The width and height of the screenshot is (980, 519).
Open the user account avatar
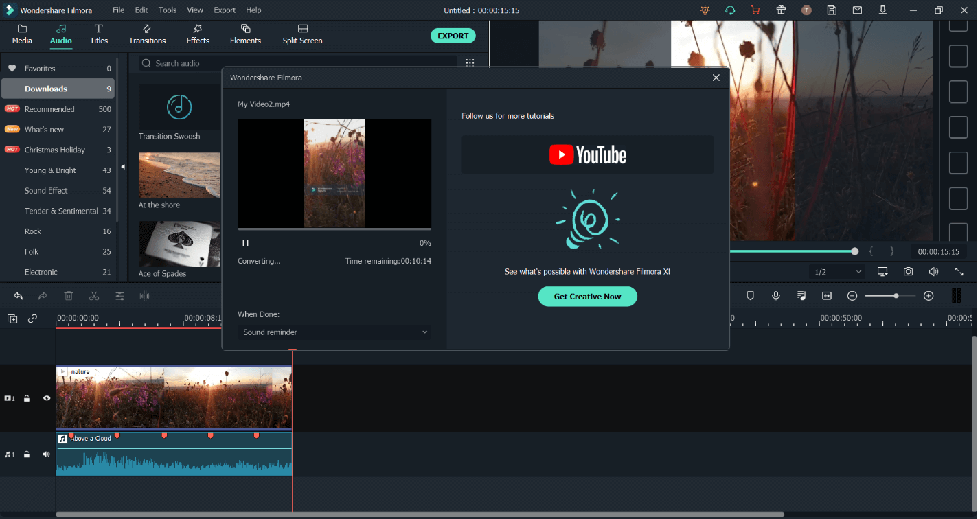click(x=806, y=10)
